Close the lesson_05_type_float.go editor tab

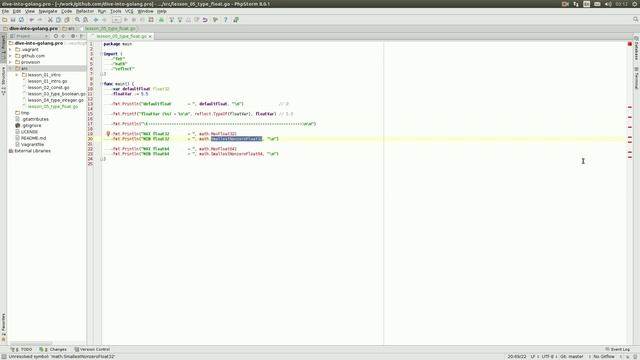tap(150, 36)
